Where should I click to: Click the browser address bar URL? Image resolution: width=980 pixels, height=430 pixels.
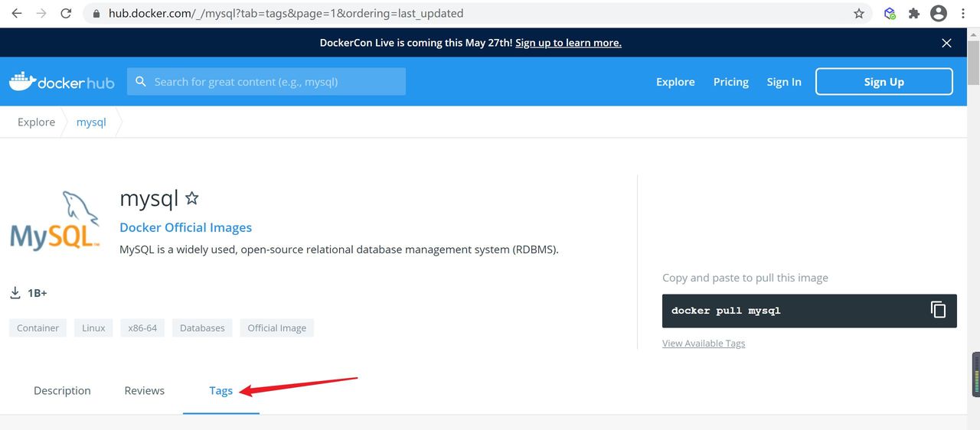point(286,13)
